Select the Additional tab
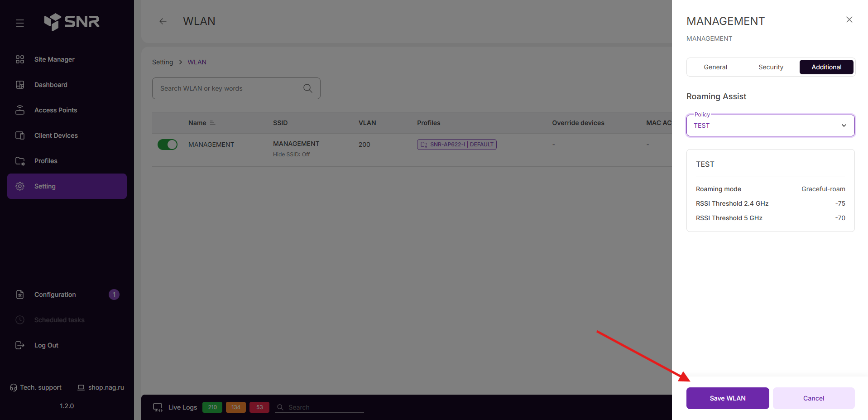Screen dimensions: 868x420 826,67
